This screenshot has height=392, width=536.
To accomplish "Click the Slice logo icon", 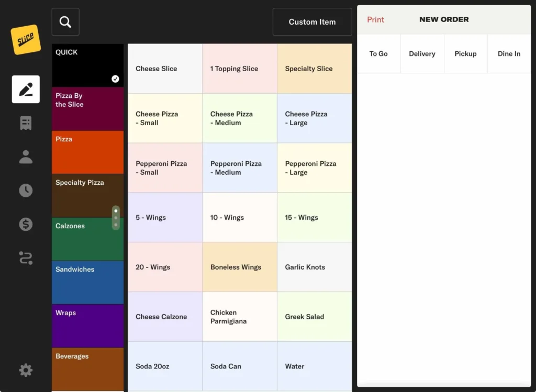I will click(26, 40).
